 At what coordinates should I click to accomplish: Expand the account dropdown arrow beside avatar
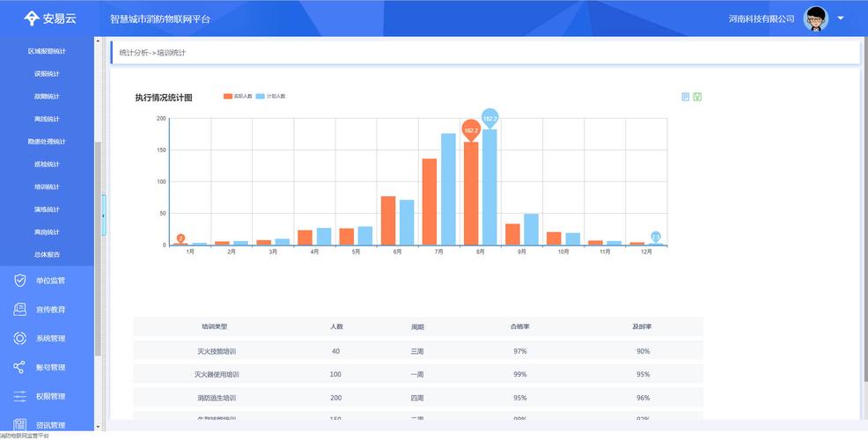(841, 18)
